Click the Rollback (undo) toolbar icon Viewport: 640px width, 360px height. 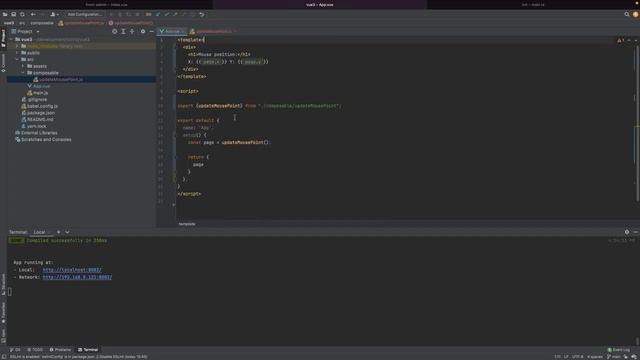pyautogui.click(x=202, y=14)
